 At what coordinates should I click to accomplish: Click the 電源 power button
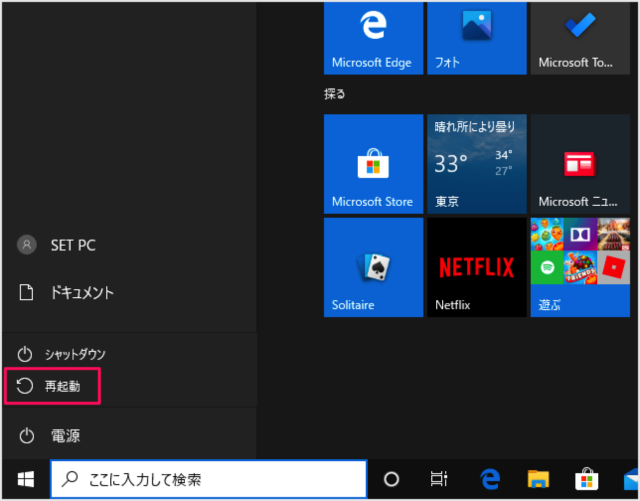tap(129, 436)
